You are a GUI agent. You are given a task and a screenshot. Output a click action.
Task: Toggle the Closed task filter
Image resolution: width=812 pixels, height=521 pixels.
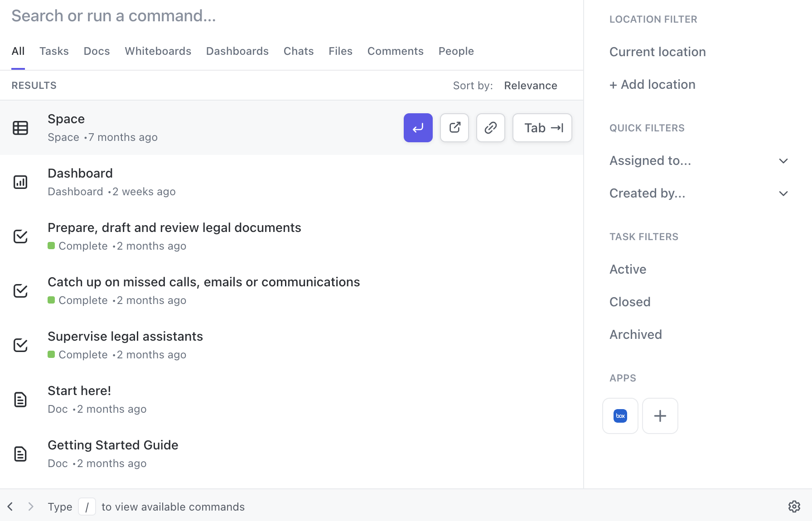point(629,301)
